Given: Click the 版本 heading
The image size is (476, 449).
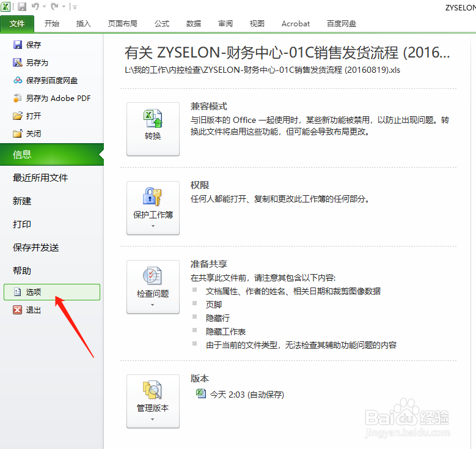Looking at the screenshot, I should pos(200,379).
